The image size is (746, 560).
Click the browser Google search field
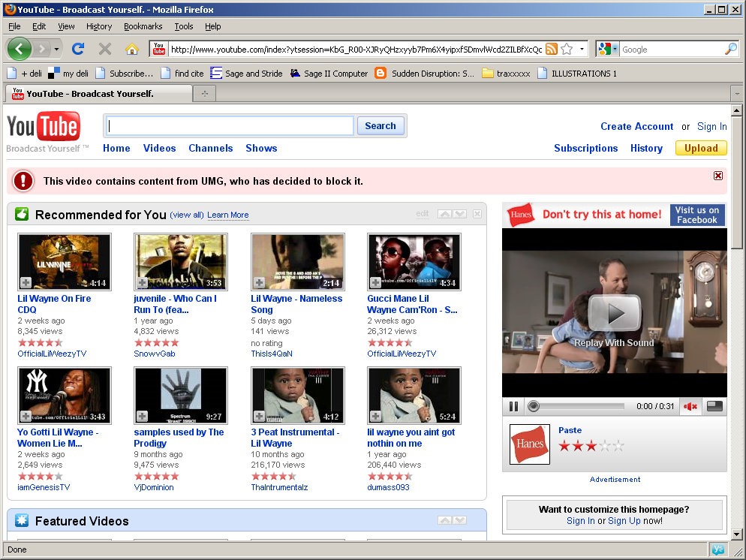(x=671, y=49)
